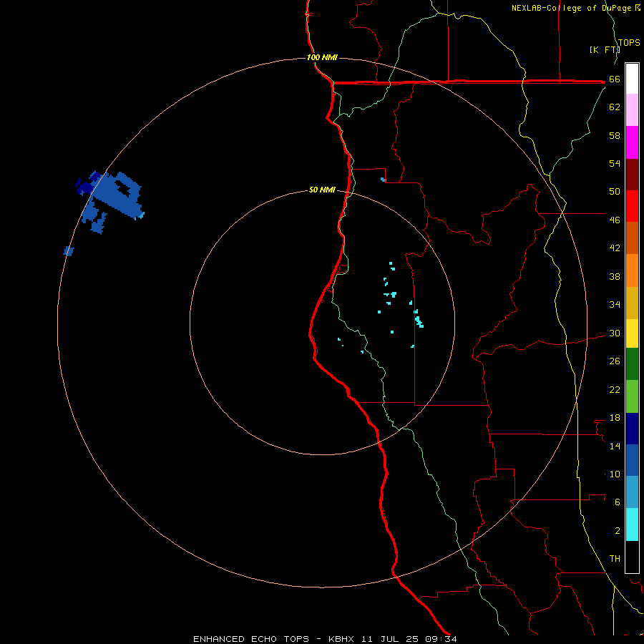
Task: Click the 18 legend scale value
Action: click(615, 418)
